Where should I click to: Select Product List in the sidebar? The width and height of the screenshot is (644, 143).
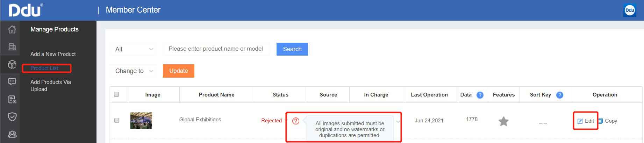tap(44, 68)
